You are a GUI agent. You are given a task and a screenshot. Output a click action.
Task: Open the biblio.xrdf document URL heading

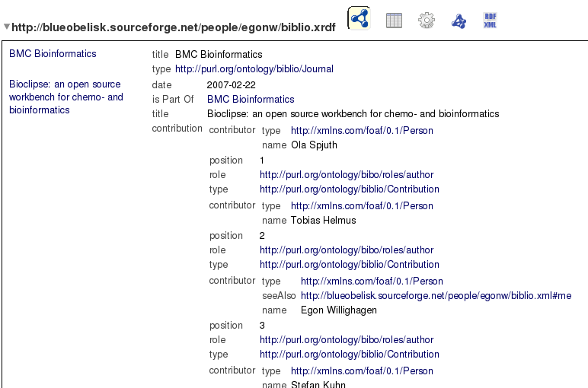click(x=174, y=27)
